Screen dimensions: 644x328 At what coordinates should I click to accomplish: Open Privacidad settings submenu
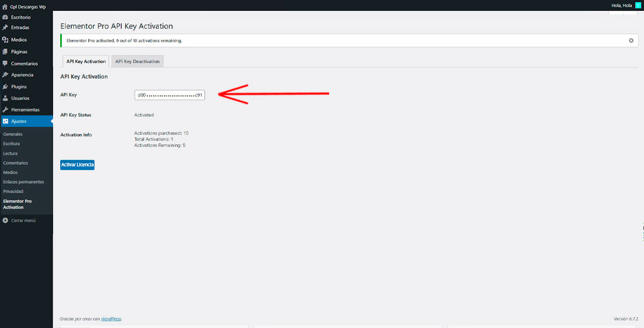13,191
